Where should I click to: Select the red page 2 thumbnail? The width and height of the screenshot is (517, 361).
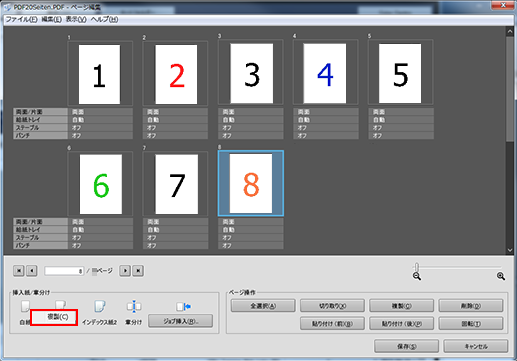point(176,74)
